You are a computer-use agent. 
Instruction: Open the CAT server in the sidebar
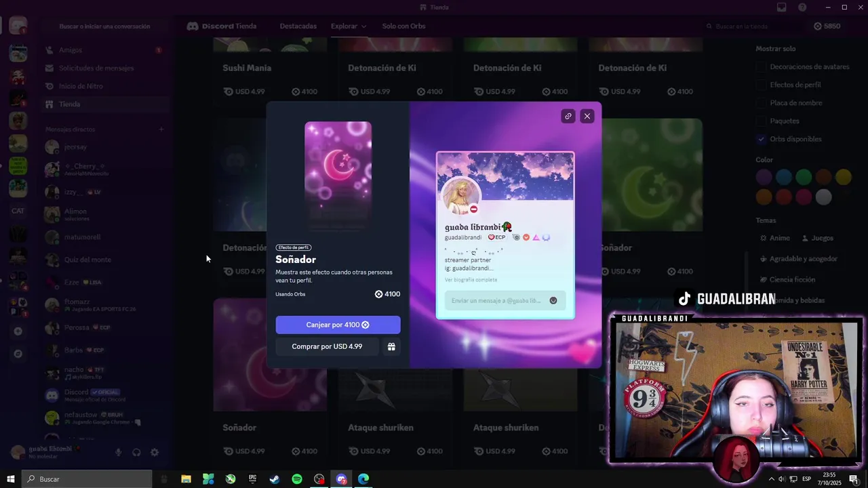click(x=18, y=211)
